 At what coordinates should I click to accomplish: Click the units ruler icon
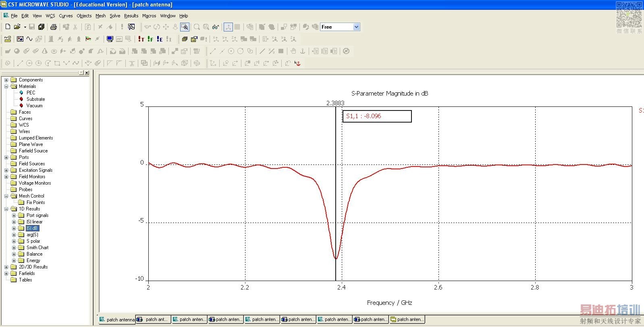click(x=8, y=39)
